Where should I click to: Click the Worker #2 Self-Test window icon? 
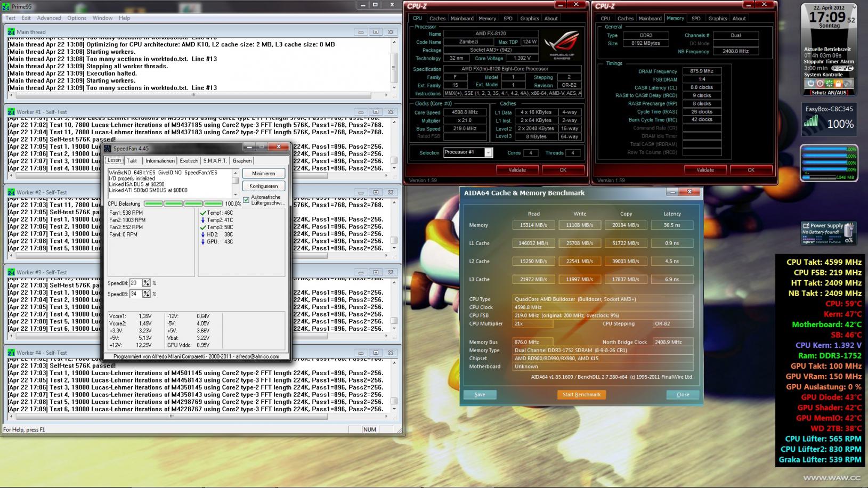[11, 192]
